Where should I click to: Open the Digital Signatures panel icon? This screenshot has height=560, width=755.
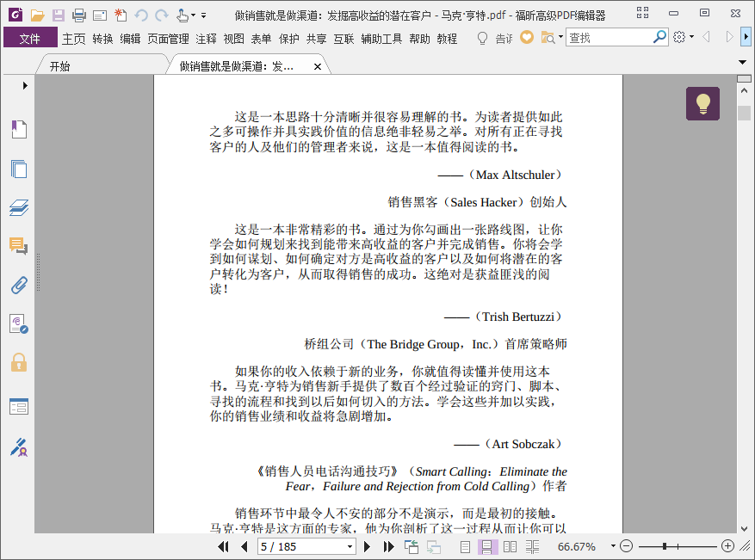(x=19, y=324)
